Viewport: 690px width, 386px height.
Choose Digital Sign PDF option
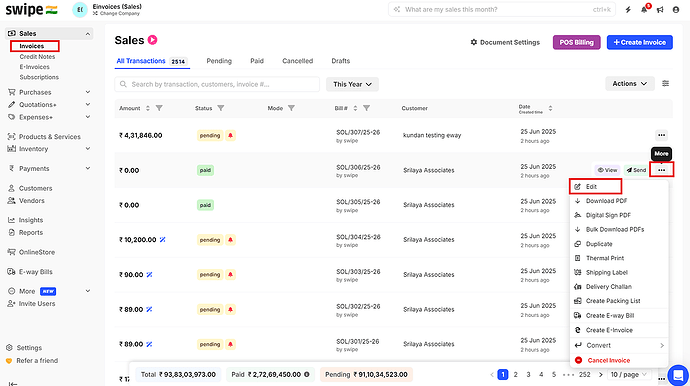point(619,215)
